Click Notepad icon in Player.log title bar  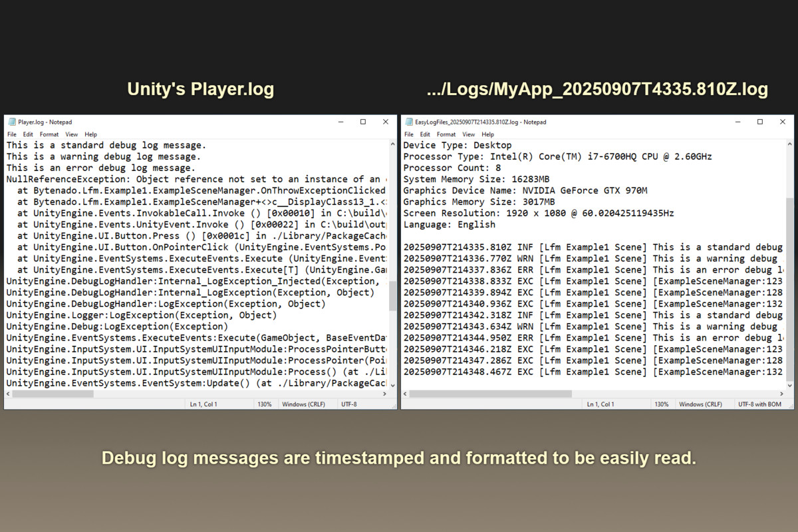[x=11, y=122]
